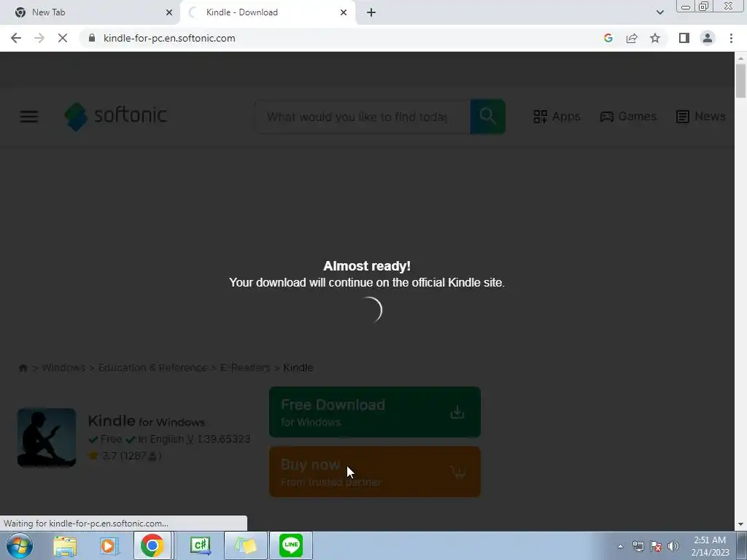This screenshot has width=747, height=560.
Task: Open the C# application in the taskbar
Action: point(201,545)
